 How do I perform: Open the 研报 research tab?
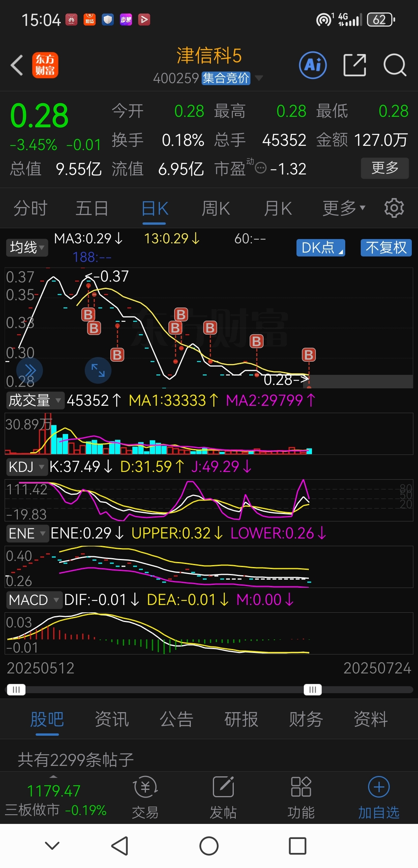tap(241, 719)
